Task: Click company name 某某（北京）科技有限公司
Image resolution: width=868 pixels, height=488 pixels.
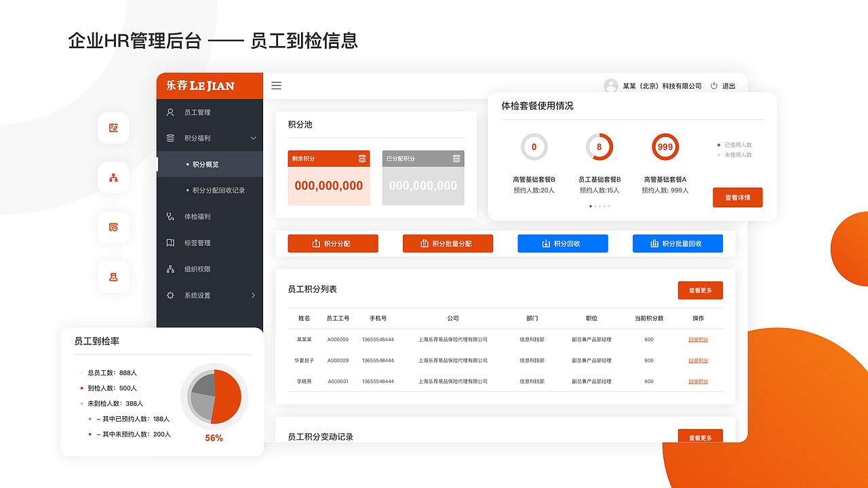Action: click(662, 86)
